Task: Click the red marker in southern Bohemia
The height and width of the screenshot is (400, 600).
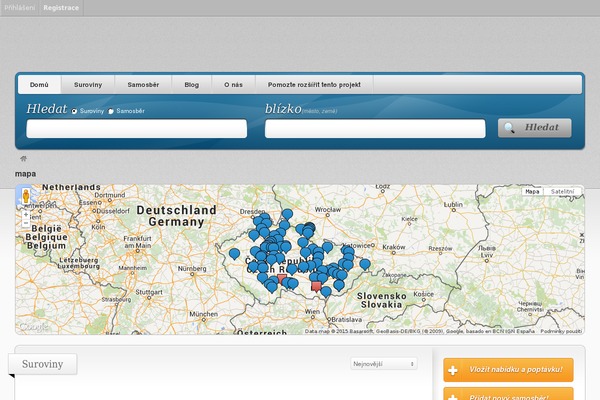Action: tap(282, 279)
